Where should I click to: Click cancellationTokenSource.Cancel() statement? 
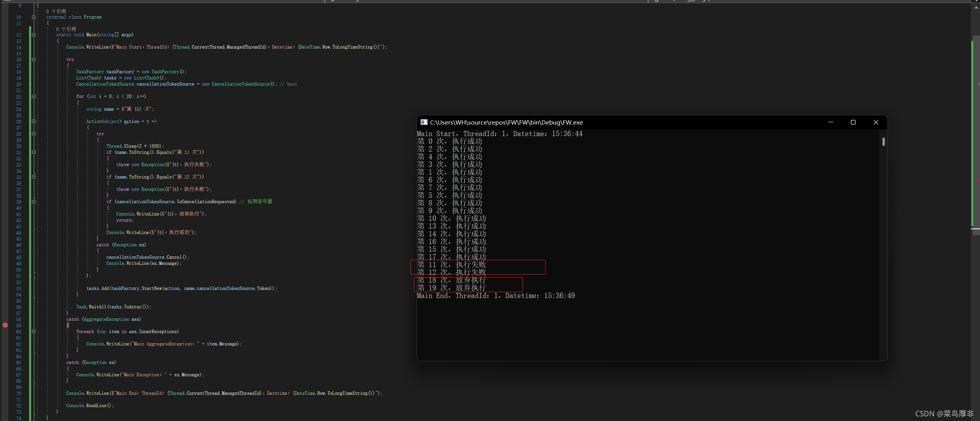coord(148,257)
